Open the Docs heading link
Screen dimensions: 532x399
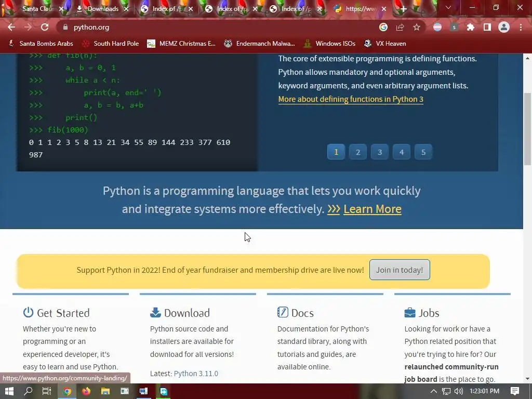point(302,313)
